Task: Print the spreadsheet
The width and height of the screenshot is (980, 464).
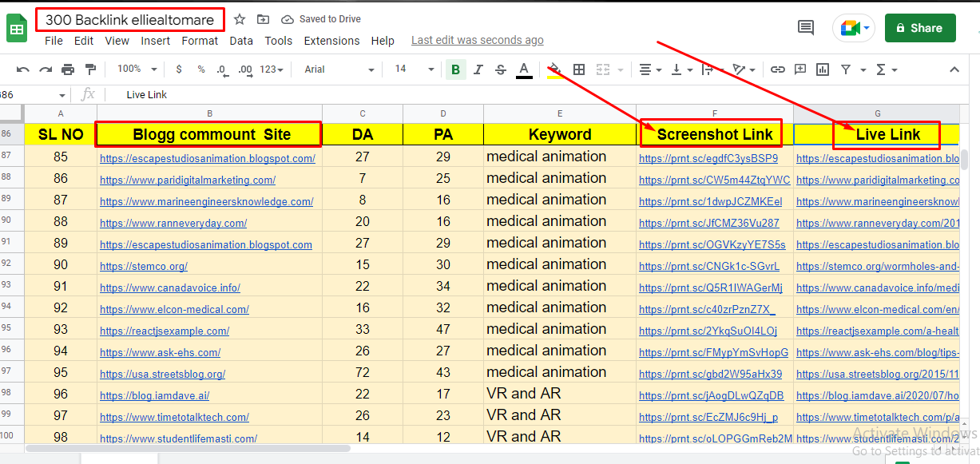Action: point(68,69)
